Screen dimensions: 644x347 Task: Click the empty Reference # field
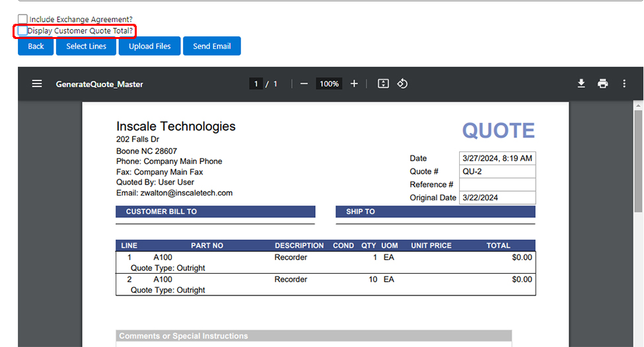tap(497, 184)
